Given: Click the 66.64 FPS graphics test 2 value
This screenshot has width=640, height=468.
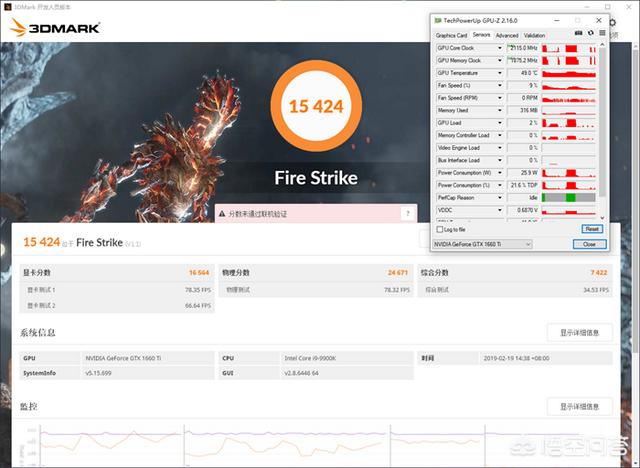Looking at the screenshot, I should point(198,305).
